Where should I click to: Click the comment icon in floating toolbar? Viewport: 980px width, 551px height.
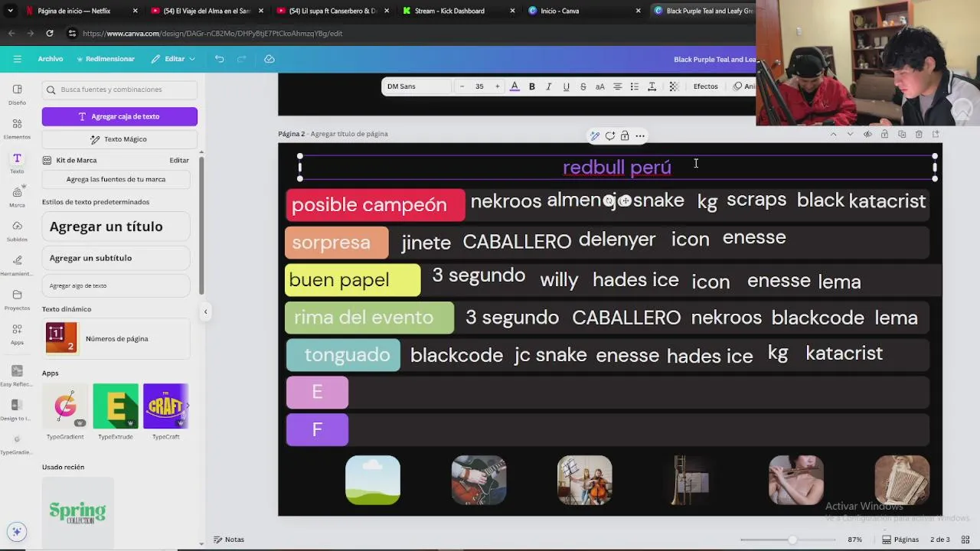[610, 136]
